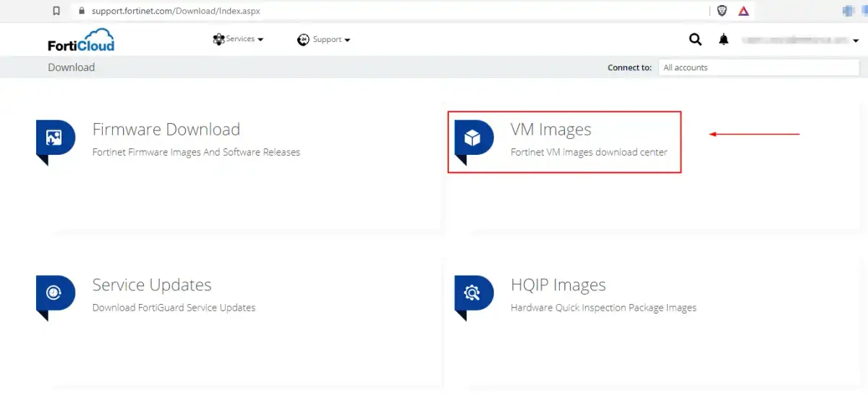Click the search magnifier icon
The width and height of the screenshot is (868, 396).
coord(695,39)
